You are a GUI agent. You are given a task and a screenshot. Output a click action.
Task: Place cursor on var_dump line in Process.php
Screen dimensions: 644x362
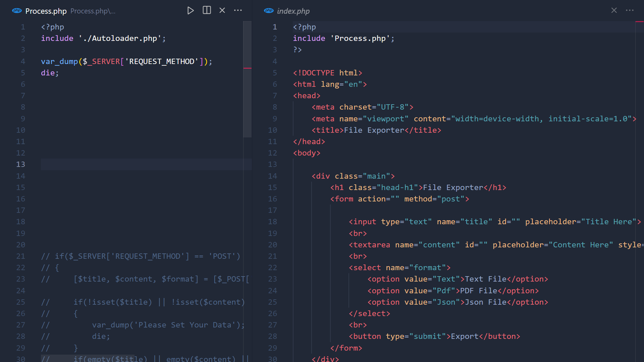click(126, 61)
